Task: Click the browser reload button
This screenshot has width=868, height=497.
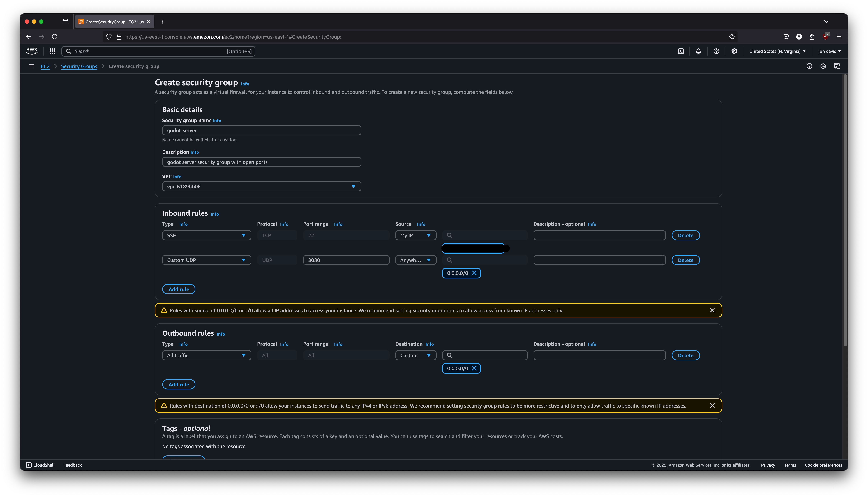Action: 55,36
